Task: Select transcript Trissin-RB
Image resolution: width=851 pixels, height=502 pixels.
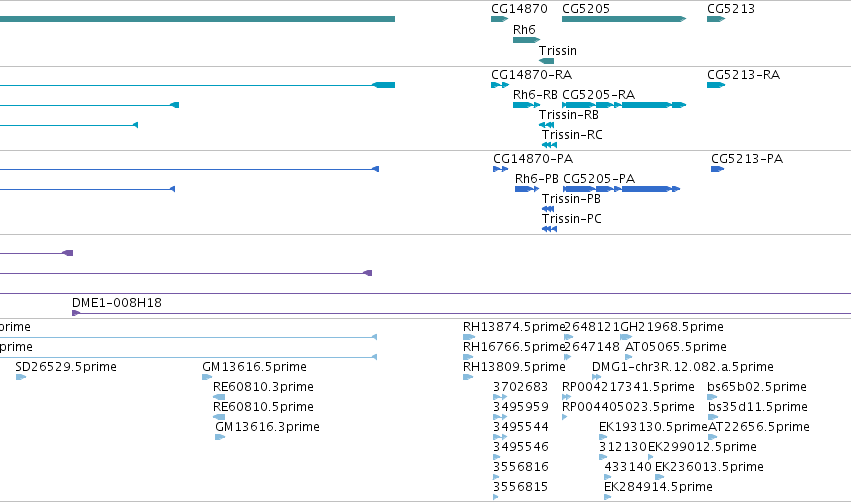Action: [568, 115]
